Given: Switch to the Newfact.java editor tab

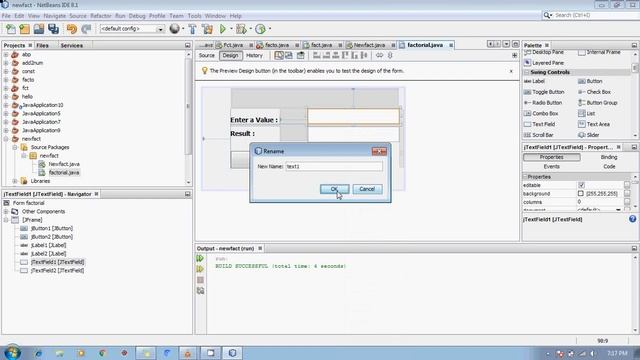Looking at the screenshot, I should (x=369, y=45).
